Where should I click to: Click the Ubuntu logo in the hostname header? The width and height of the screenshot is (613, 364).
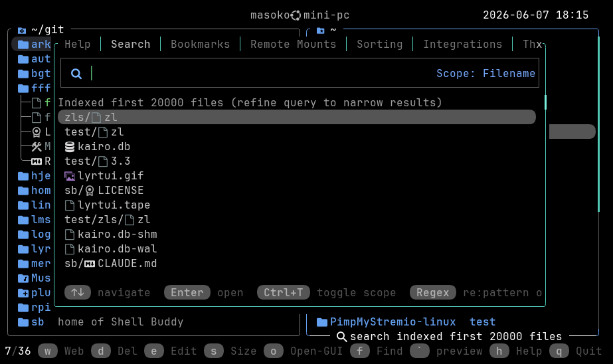(296, 15)
